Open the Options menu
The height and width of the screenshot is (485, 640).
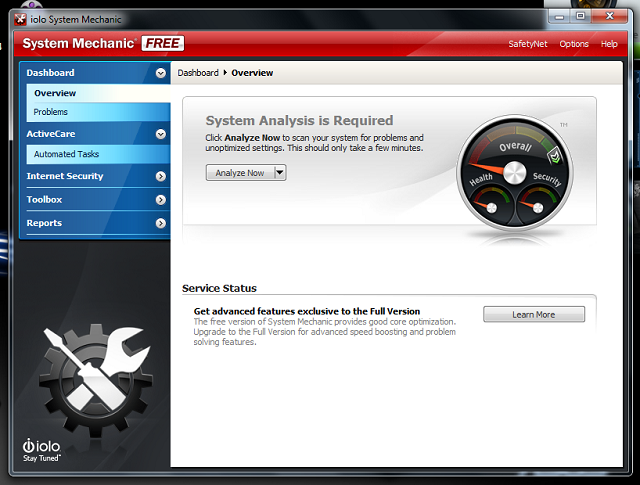coord(574,44)
